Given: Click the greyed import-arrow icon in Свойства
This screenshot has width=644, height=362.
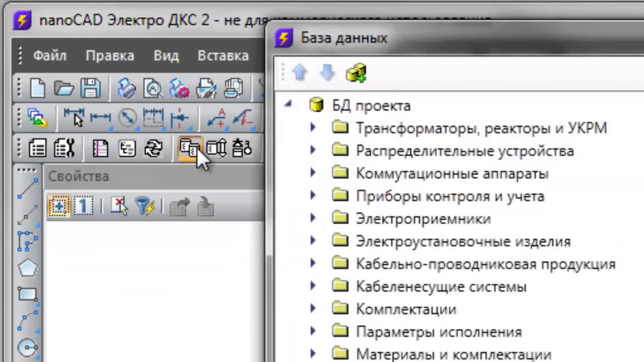Looking at the screenshot, I should (x=205, y=207).
